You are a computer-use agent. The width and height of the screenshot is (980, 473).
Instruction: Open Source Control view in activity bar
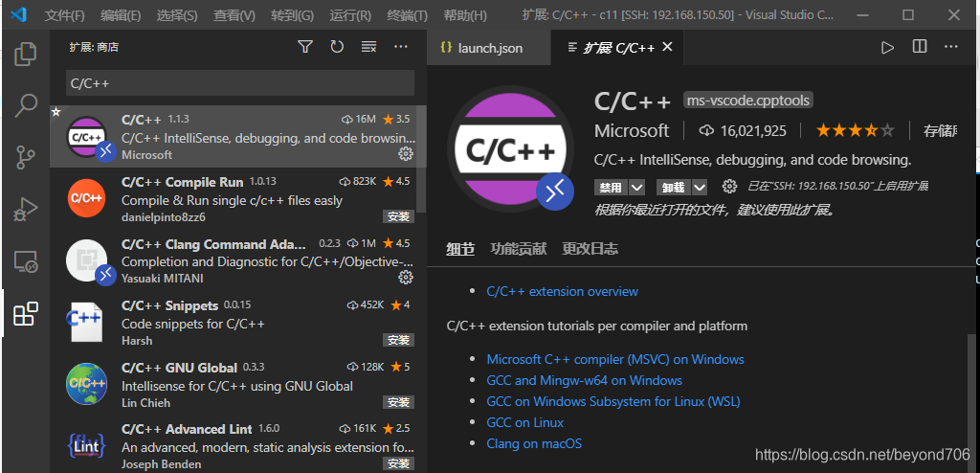[26, 158]
